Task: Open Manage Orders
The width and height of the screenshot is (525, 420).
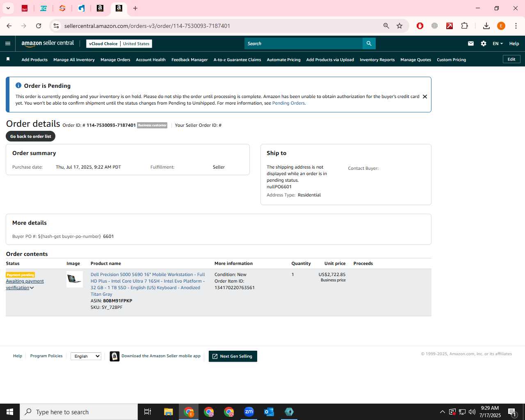Action: coord(115,60)
